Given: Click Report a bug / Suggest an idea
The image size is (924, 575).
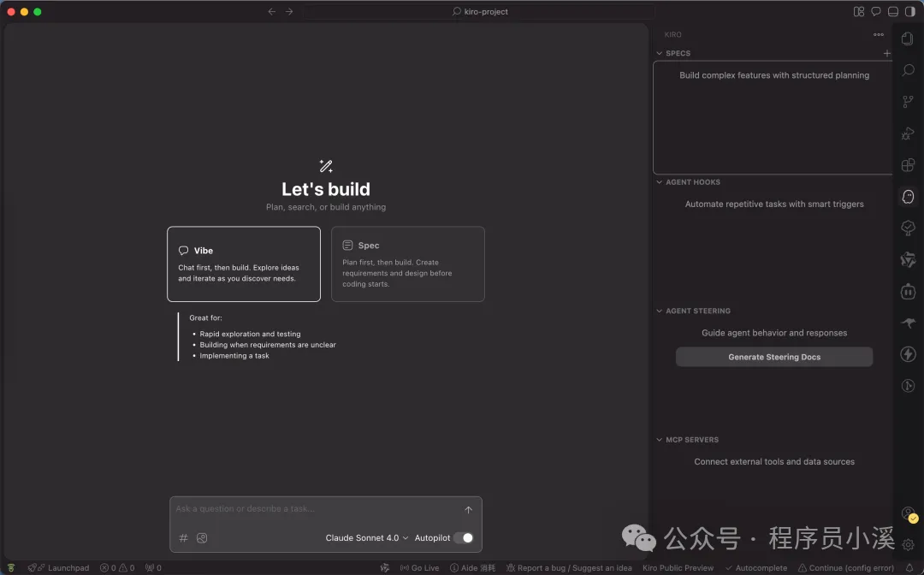Looking at the screenshot, I should click(x=569, y=568).
